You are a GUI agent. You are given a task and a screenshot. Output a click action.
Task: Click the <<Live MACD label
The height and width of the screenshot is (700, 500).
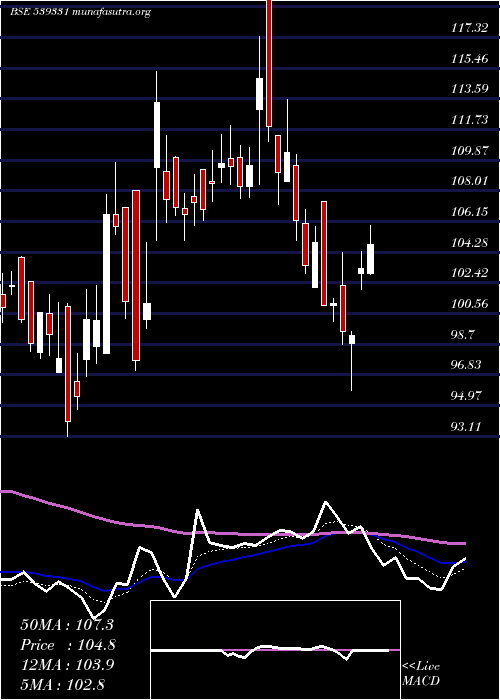421,673
